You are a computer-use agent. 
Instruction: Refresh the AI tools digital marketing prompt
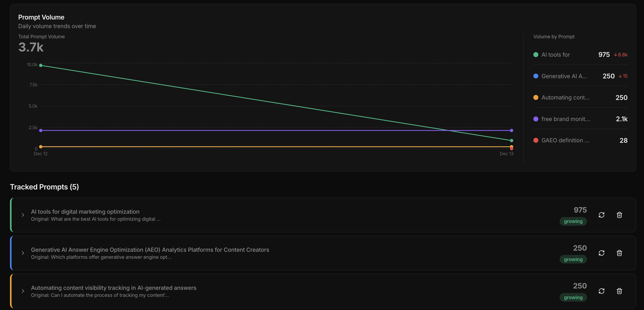(601, 215)
